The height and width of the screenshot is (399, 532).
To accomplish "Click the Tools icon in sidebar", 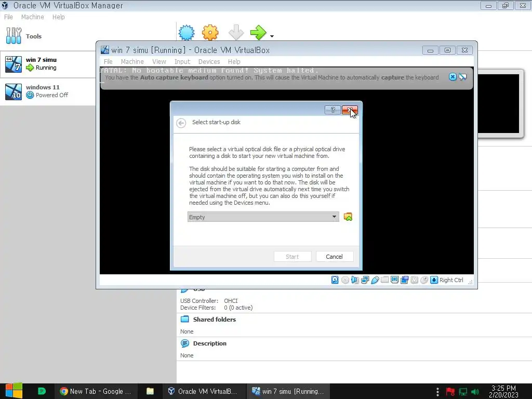I will tap(14, 36).
